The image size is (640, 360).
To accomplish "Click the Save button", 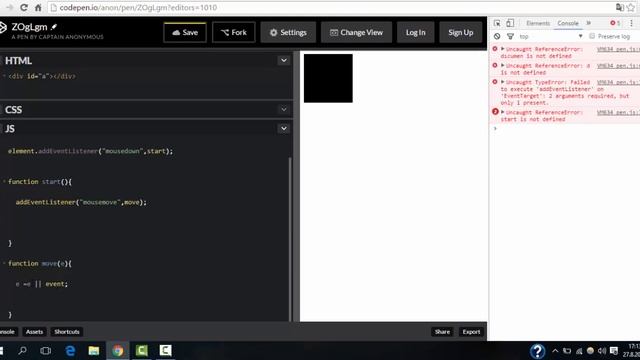I will 185,33.
